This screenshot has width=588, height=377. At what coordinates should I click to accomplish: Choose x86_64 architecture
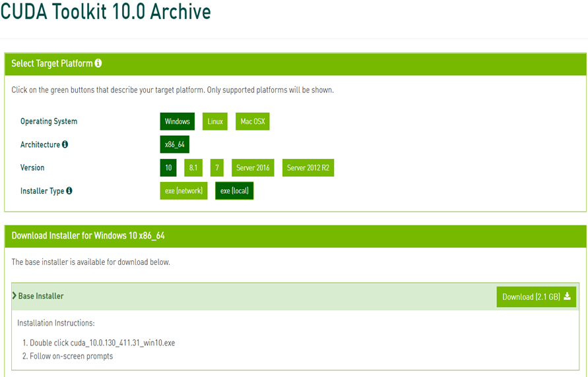coord(175,144)
